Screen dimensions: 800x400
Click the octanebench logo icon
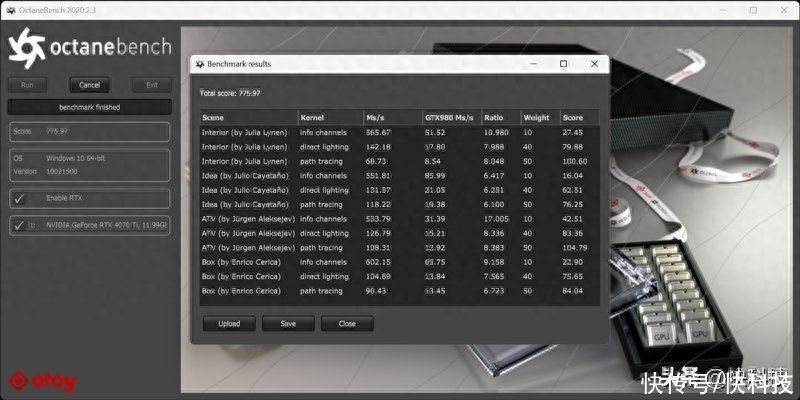click(27, 48)
